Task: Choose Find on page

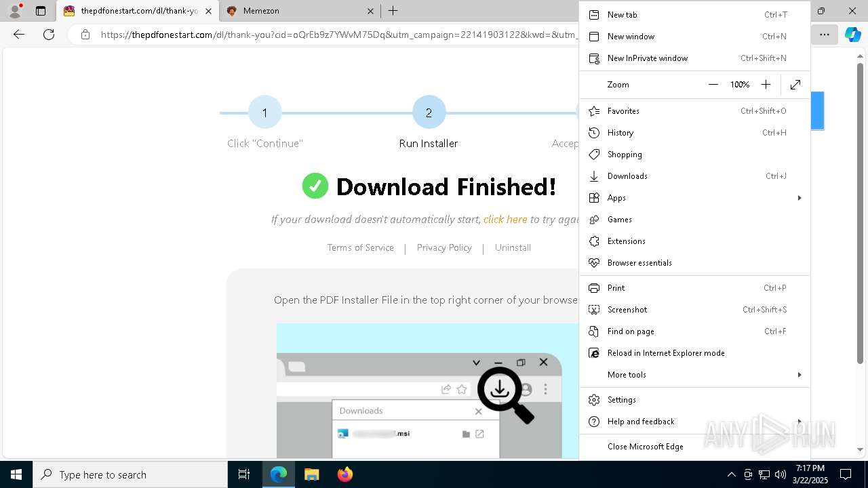Action: coord(694,331)
